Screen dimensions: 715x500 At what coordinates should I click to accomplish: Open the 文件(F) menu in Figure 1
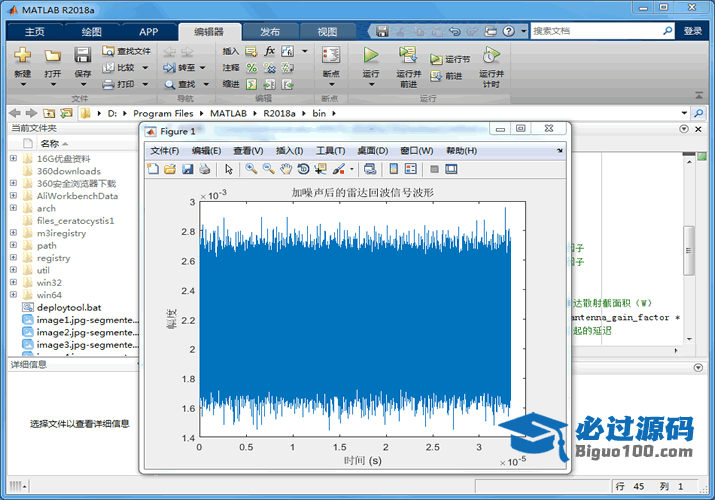(x=165, y=150)
